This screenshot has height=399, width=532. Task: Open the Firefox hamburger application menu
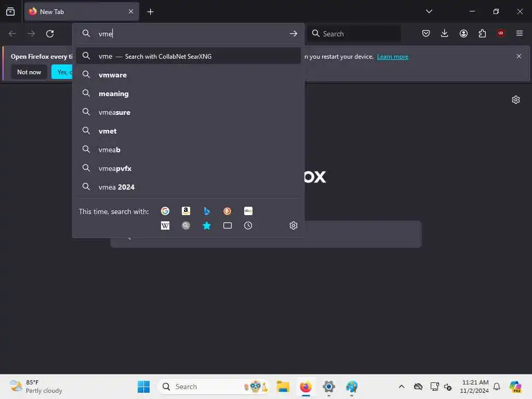point(519,33)
